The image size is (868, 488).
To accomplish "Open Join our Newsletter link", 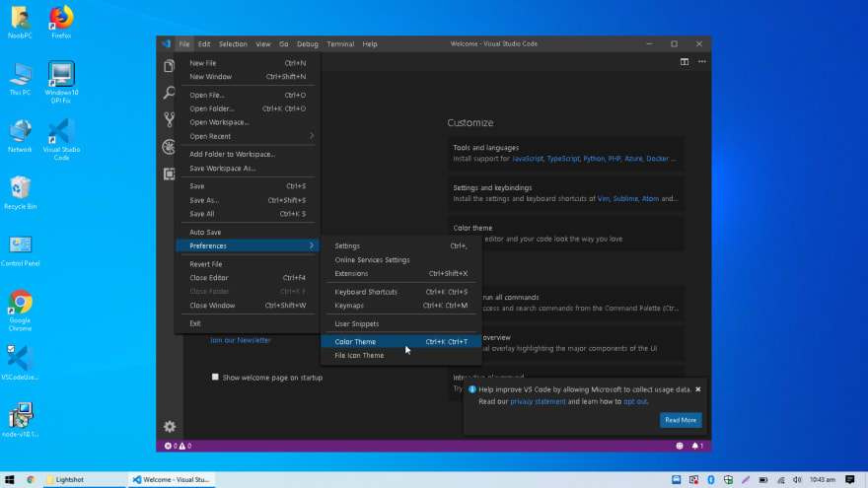I will click(241, 340).
